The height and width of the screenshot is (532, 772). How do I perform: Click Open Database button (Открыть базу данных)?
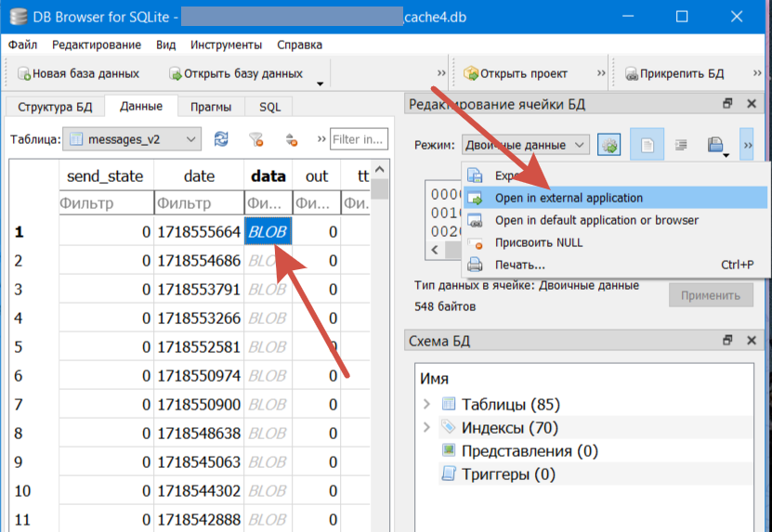point(236,74)
